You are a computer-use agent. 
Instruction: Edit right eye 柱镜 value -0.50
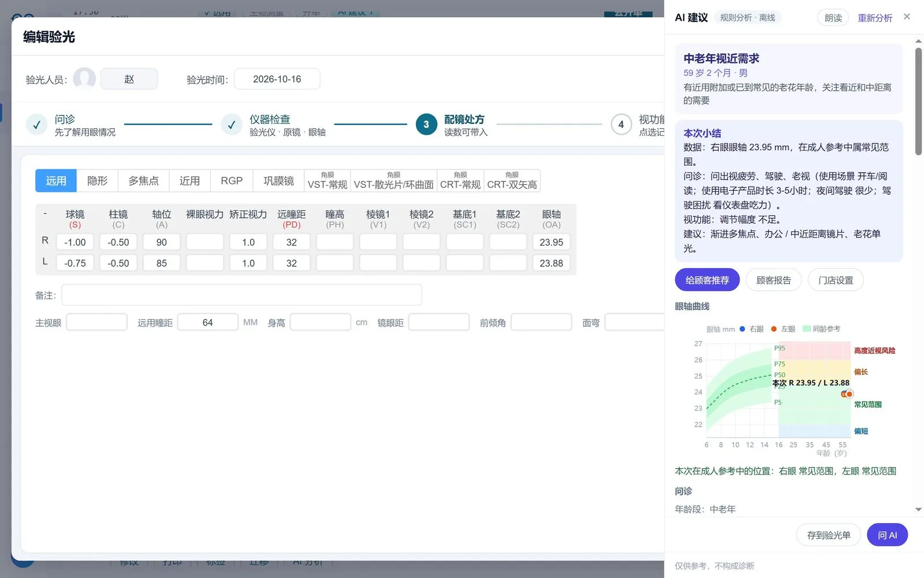coord(118,242)
